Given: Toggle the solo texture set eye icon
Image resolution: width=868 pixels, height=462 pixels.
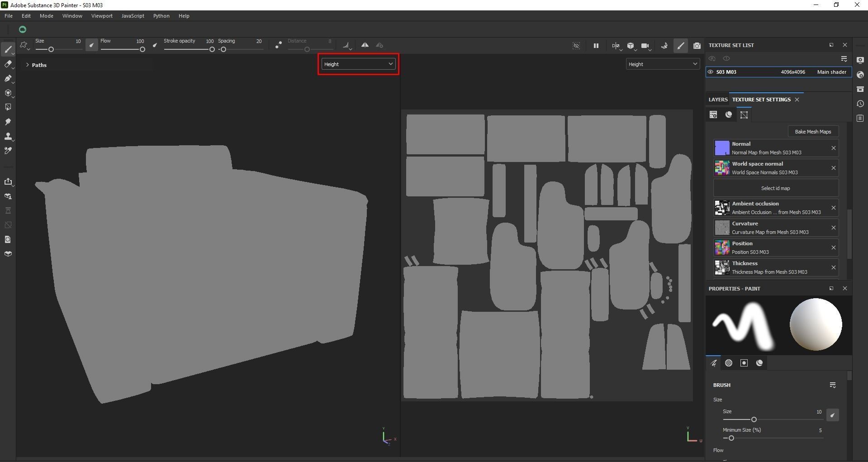Looking at the screenshot, I should pos(726,59).
